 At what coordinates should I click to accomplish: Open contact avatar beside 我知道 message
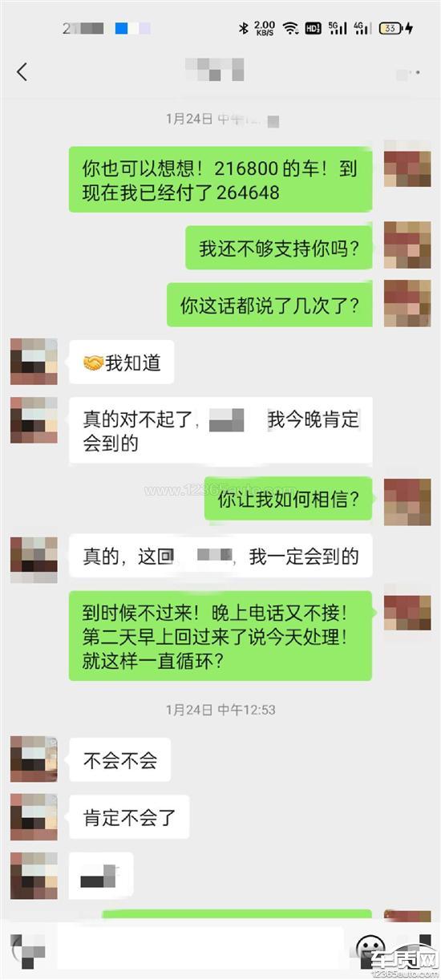click(x=34, y=362)
